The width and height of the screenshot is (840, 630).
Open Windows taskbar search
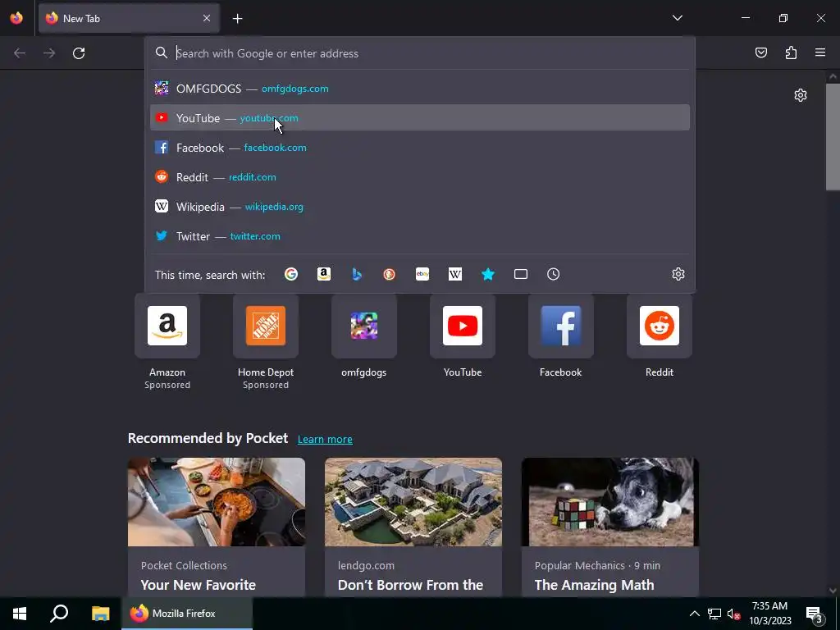[59, 614]
